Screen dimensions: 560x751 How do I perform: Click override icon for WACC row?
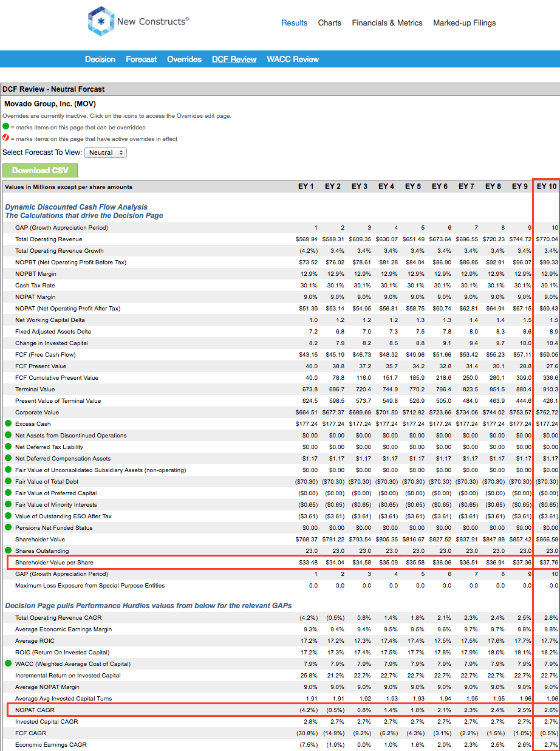pos(8,664)
